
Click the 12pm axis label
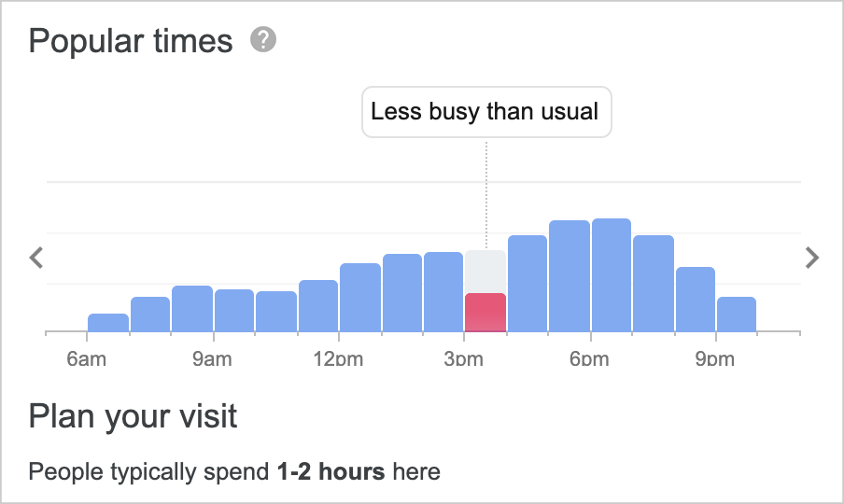(x=339, y=358)
